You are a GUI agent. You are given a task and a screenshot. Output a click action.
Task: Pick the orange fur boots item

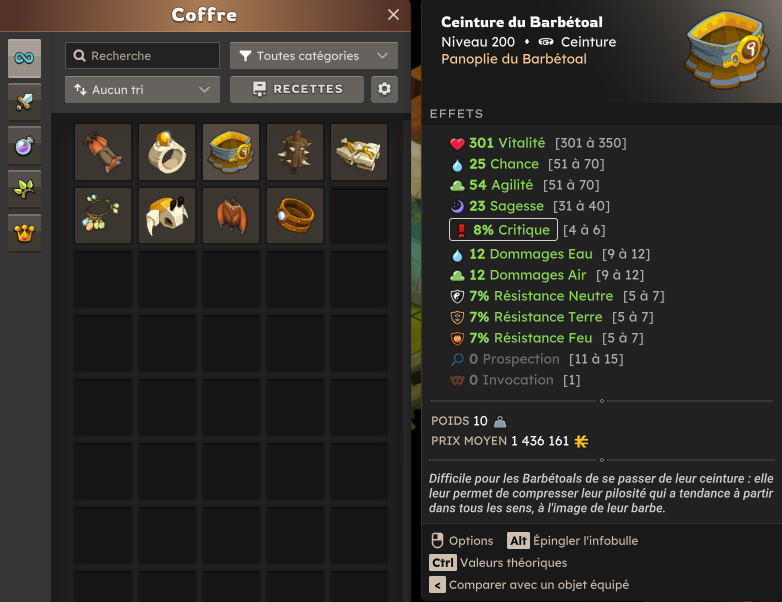(x=103, y=152)
